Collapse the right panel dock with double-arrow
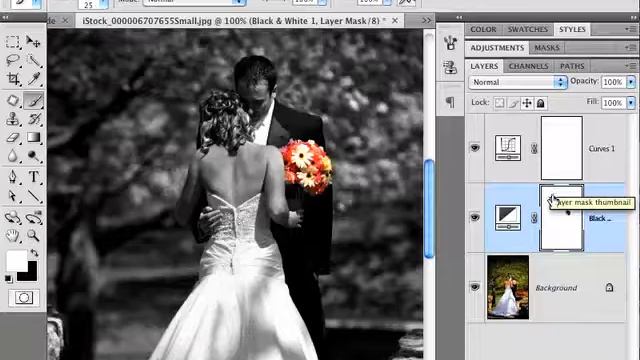Screen dimensions: 640x360 coord(633,18)
